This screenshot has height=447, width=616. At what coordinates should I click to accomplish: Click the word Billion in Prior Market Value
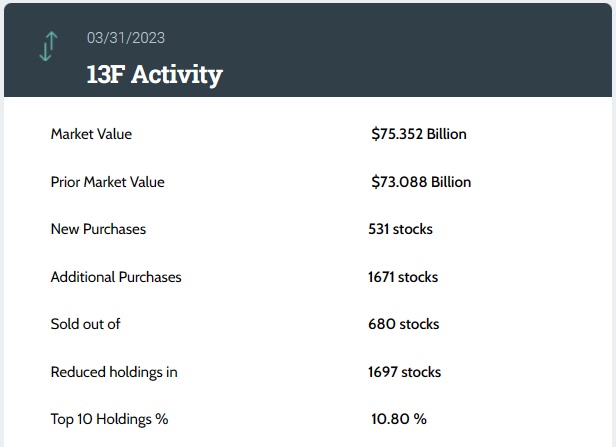(449, 182)
